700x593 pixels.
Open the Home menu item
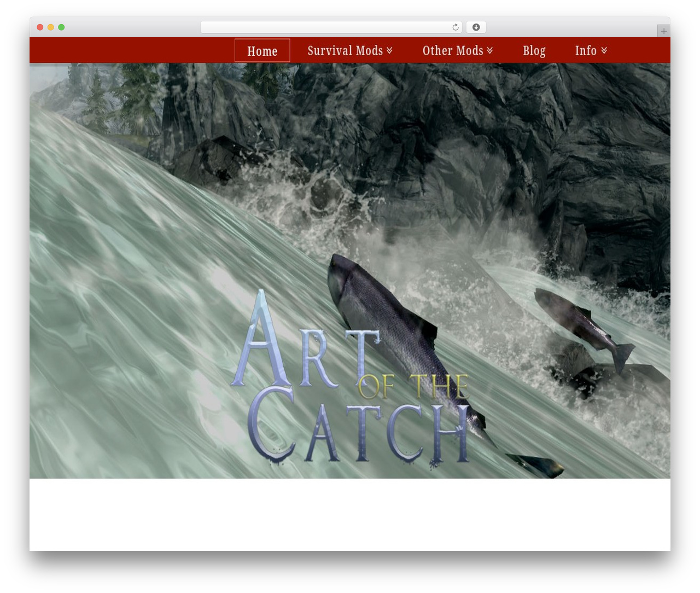pyautogui.click(x=262, y=51)
